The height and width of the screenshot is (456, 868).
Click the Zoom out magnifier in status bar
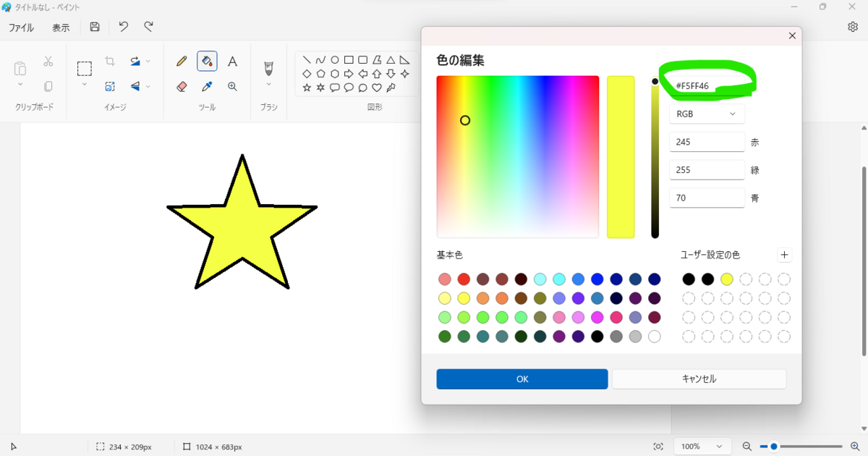click(747, 447)
